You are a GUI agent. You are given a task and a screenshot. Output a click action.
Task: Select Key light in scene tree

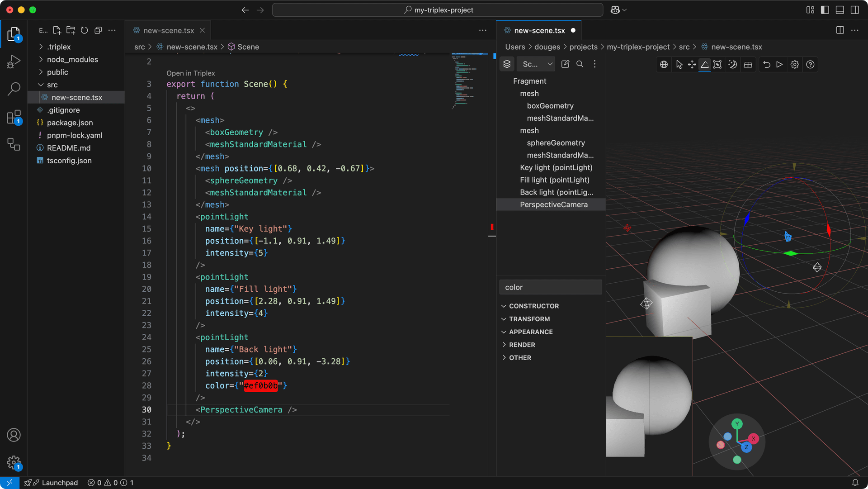point(556,167)
